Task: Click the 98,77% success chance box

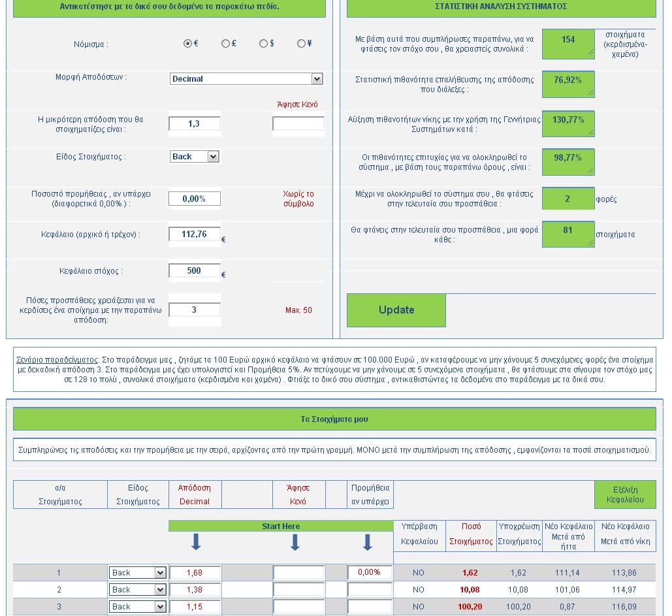Action: click(568, 162)
